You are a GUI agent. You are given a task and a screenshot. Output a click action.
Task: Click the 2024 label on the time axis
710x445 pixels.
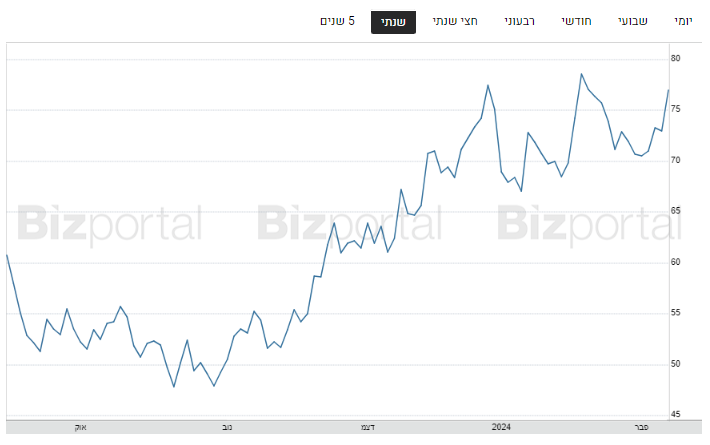click(501, 427)
